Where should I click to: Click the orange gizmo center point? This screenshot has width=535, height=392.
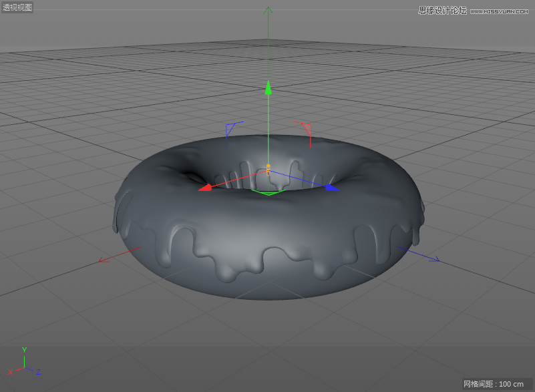click(x=269, y=166)
